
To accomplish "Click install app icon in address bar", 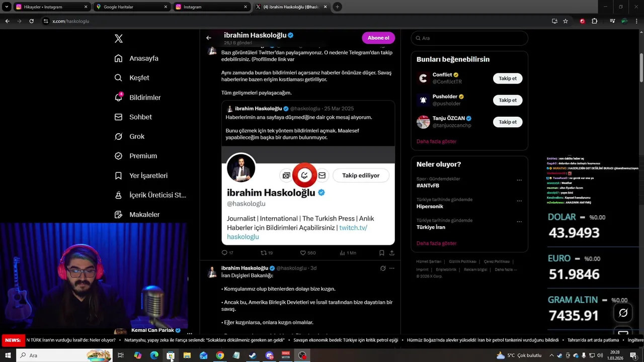I will point(554,21).
